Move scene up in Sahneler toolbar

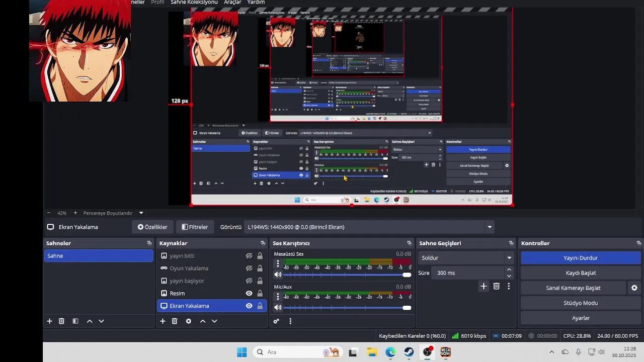click(x=90, y=321)
